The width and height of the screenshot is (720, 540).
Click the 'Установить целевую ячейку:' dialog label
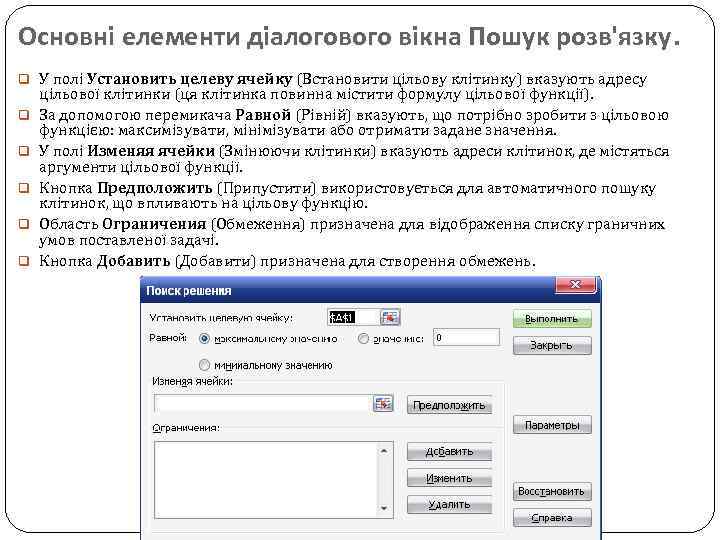click(221, 318)
